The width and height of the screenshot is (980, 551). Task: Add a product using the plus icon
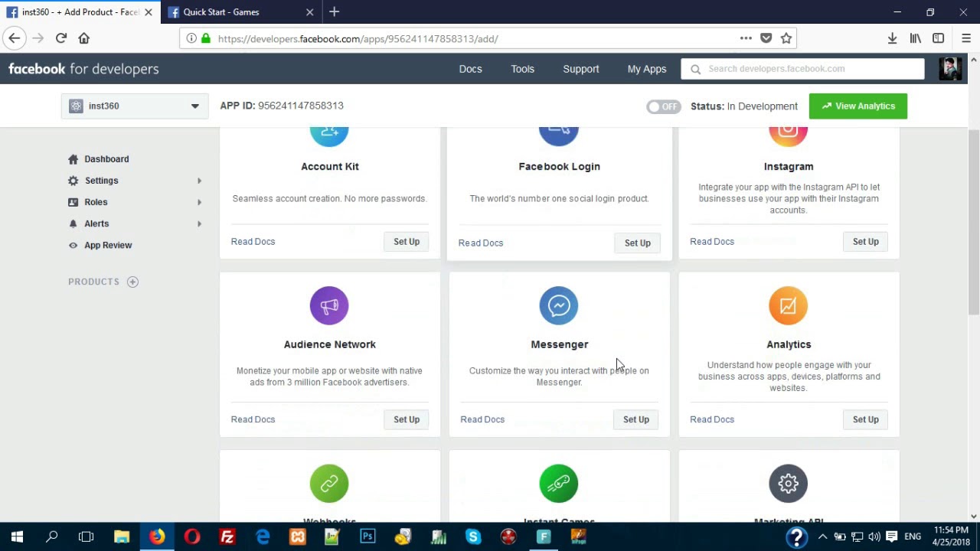tap(132, 282)
